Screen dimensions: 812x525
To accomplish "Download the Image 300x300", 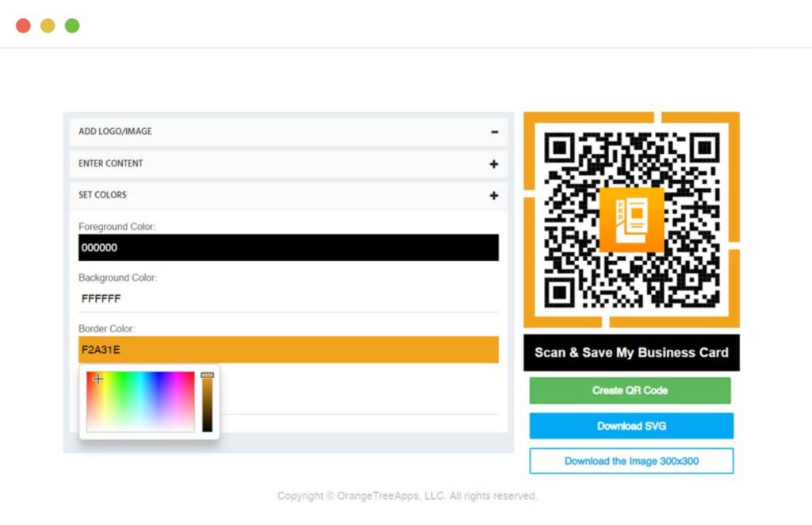I will tap(631, 461).
